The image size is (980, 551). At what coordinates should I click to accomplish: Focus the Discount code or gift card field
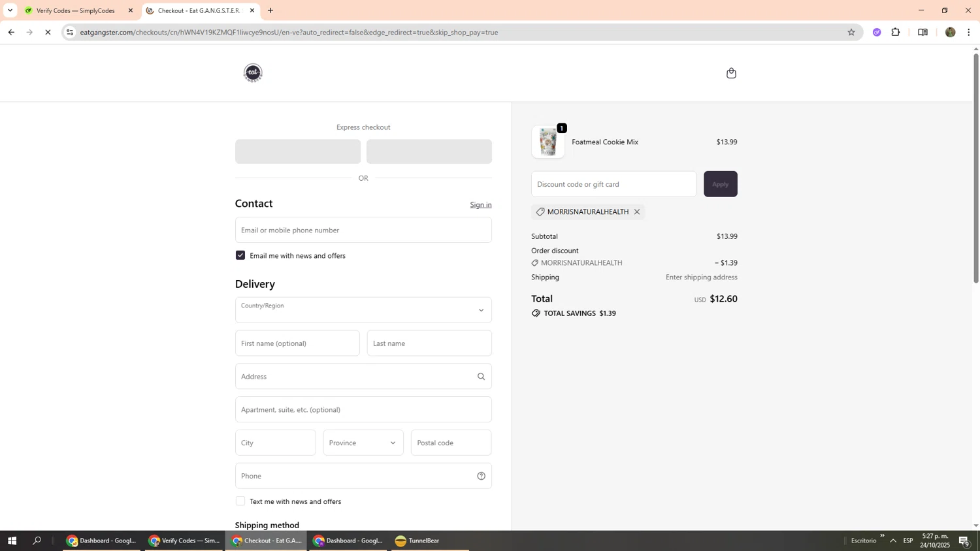pyautogui.click(x=614, y=184)
